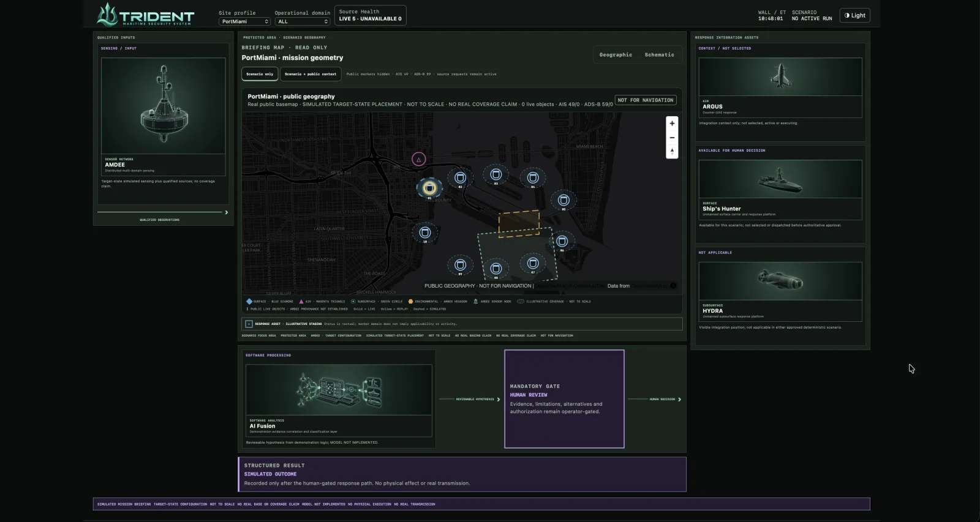This screenshot has height=522, width=980.
Task: Click the Human Decision arrow chevron
Action: tap(679, 399)
